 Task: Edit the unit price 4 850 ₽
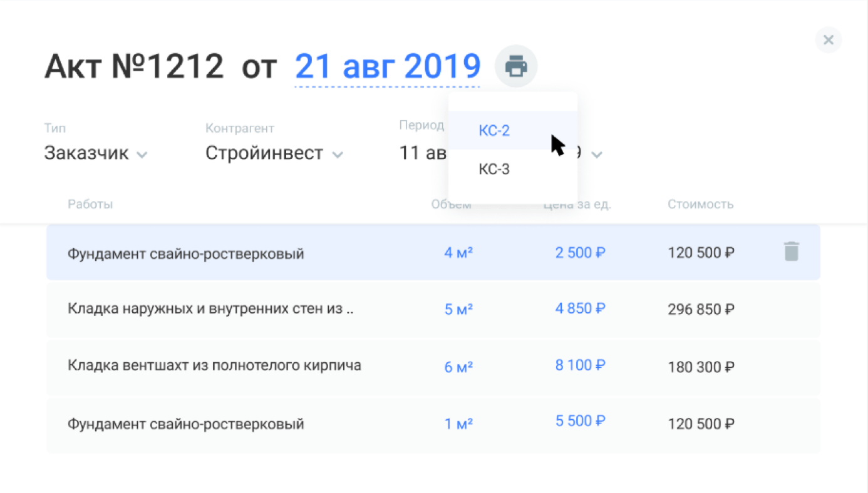pos(581,308)
